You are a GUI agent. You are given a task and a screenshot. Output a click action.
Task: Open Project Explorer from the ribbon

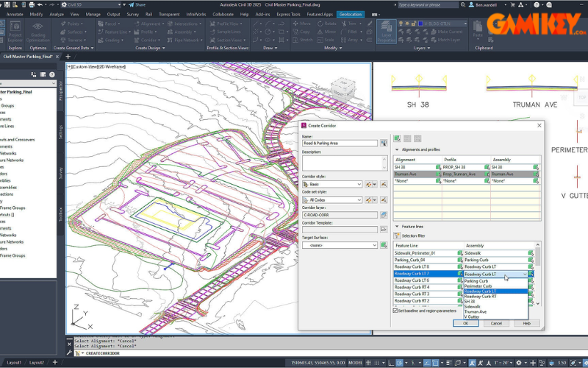point(15,32)
